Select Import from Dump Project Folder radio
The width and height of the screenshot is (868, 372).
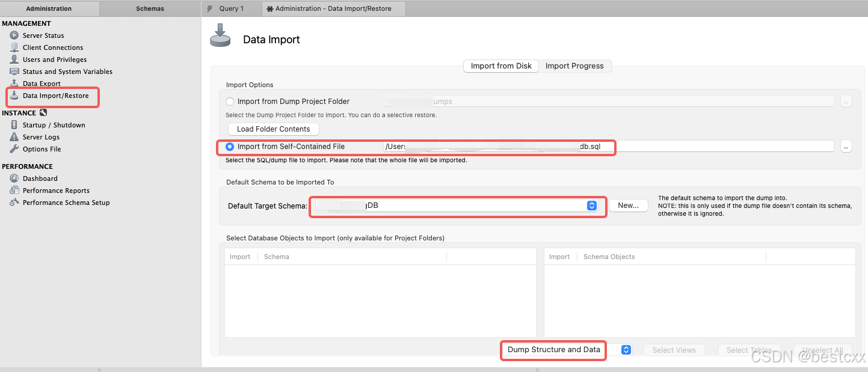230,102
